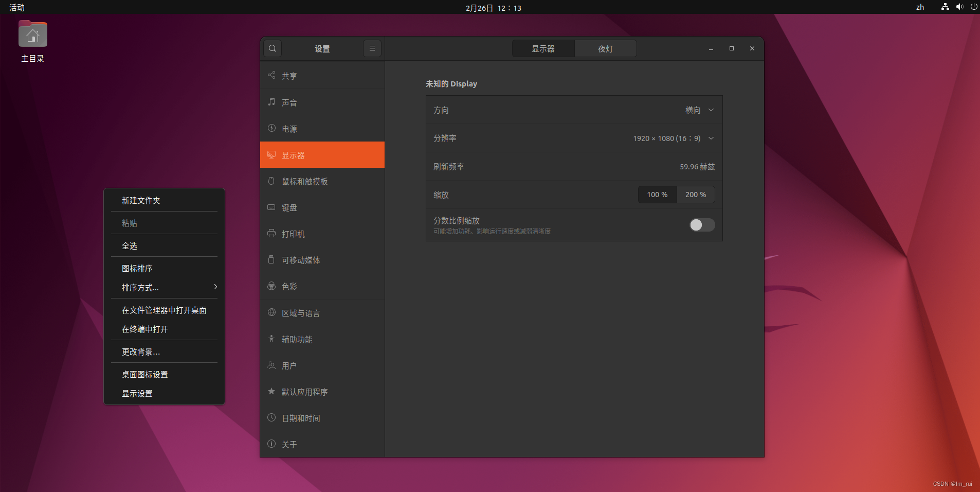Image resolution: width=980 pixels, height=492 pixels.
Task: Open the hamburger menu in Settings header
Action: [x=372, y=48]
